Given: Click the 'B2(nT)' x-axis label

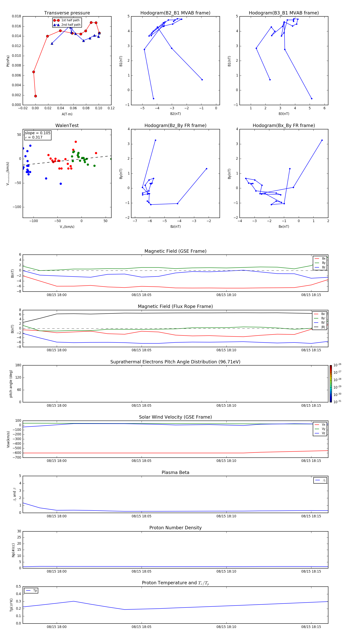Looking at the screenshot, I should pos(175,114).
